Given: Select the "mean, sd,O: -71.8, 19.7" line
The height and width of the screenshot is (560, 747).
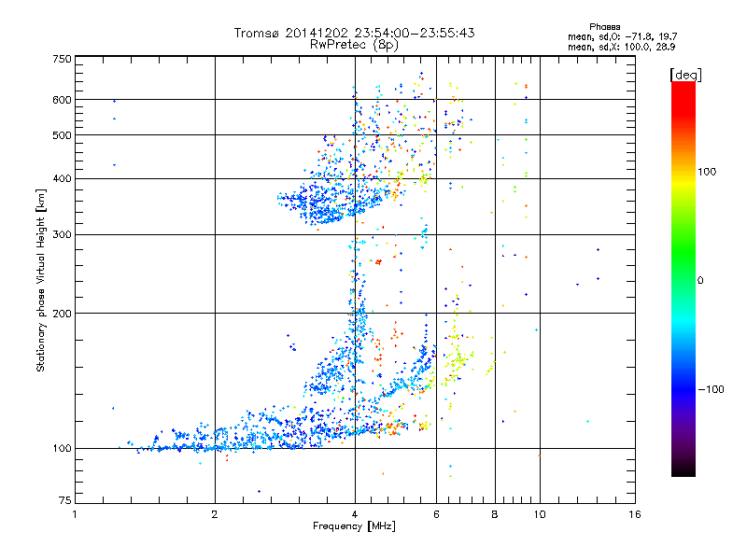Looking at the screenshot, I should point(622,36).
